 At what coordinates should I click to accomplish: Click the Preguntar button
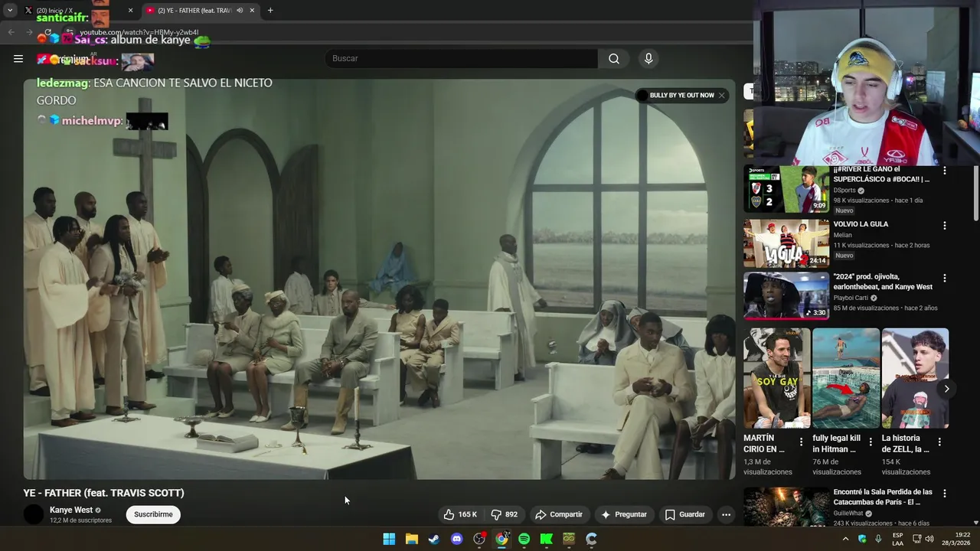624,514
